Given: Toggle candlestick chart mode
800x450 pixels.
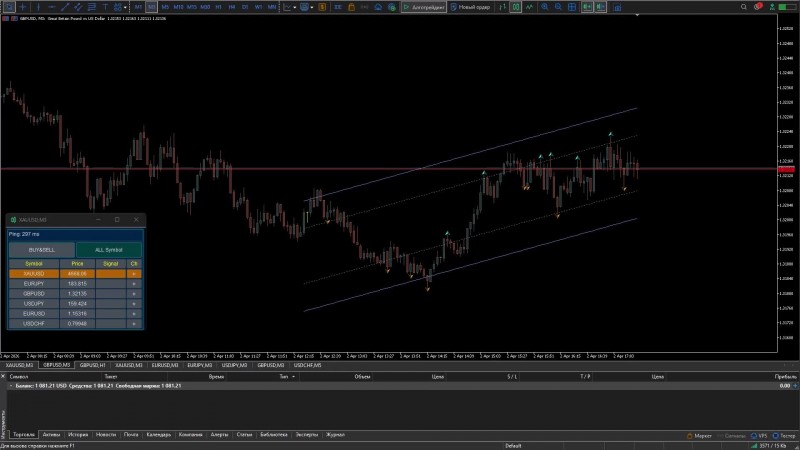Looking at the screenshot, I should click(516, 7).
